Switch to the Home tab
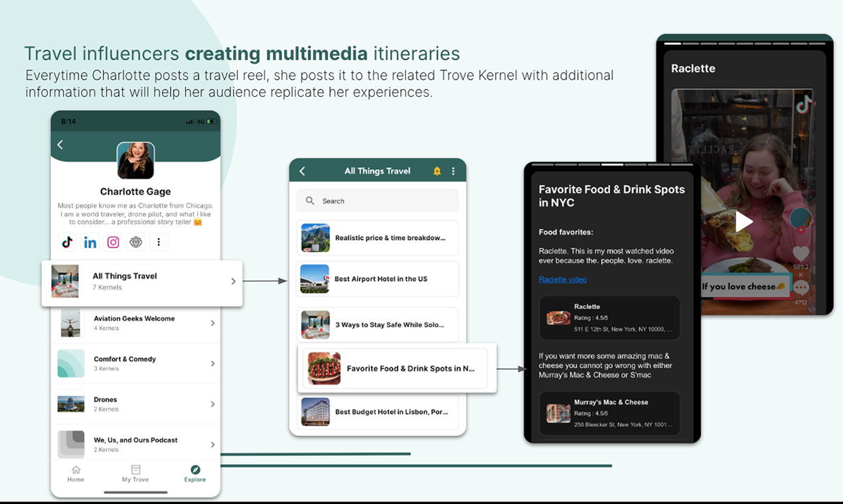Image resolution: width=843 pixels, height=504 pixels. click(x=76, y=473)
